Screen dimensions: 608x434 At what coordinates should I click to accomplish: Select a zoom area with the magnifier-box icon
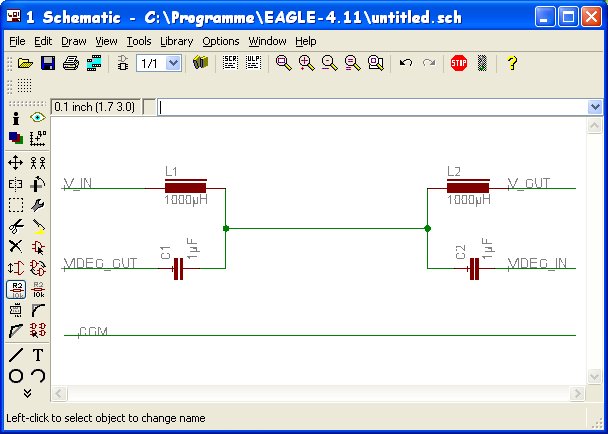point(375,63)
